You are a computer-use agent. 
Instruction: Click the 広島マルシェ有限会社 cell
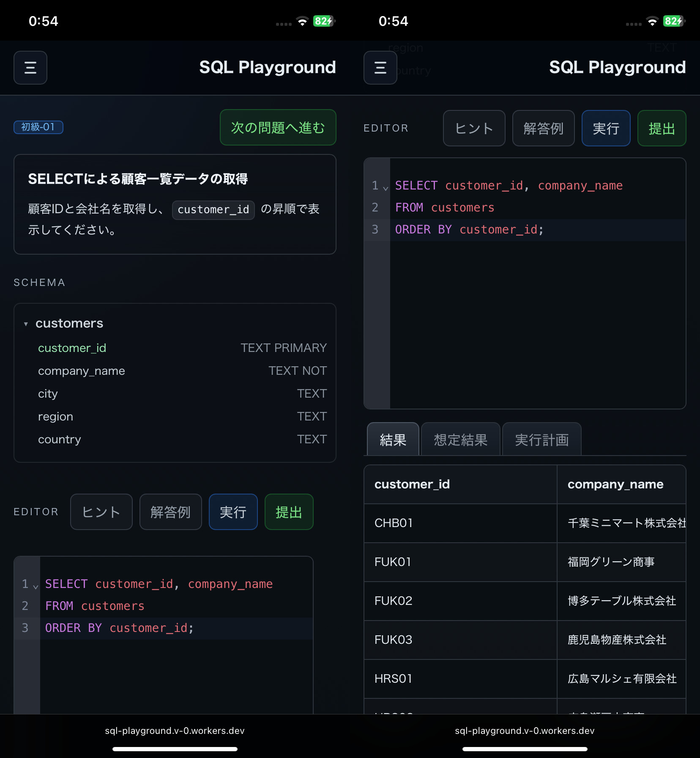(x=621, y=679)
